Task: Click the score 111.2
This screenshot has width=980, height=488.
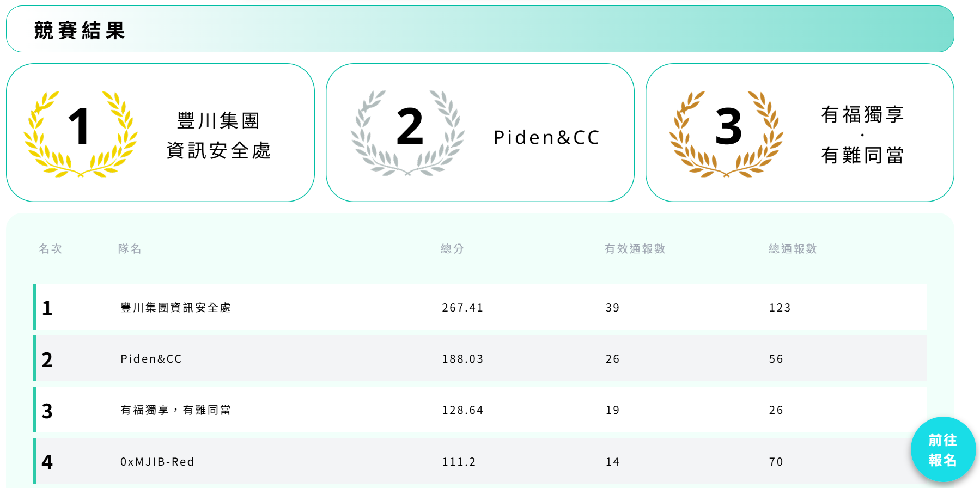Action: click(x=459, y=462)
